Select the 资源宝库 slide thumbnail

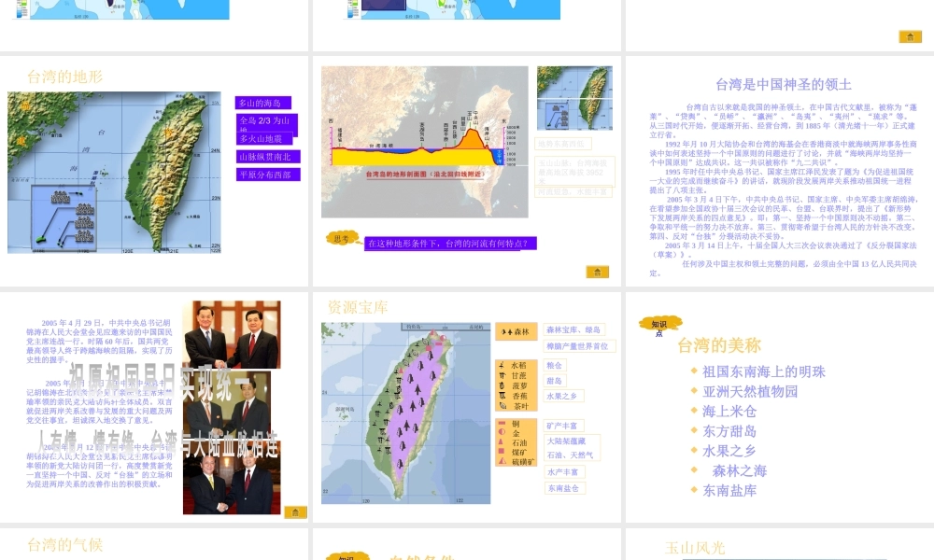click(466, 407)
